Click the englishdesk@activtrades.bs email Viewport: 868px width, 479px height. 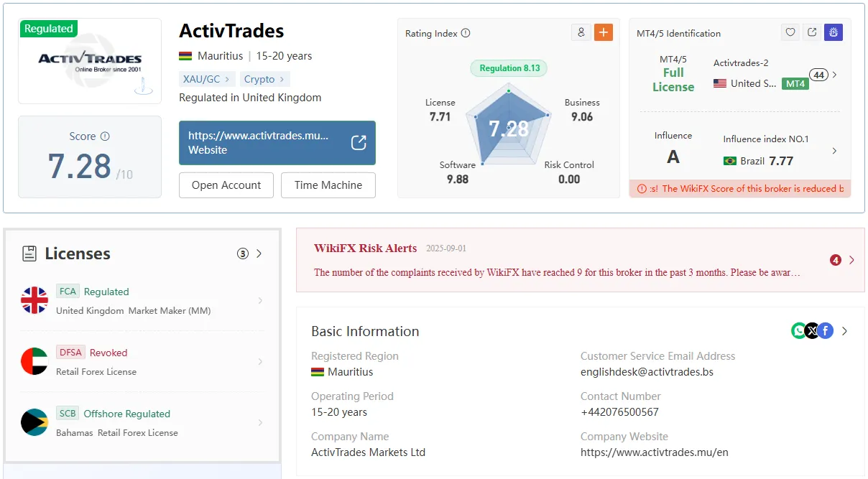[647, 372]
